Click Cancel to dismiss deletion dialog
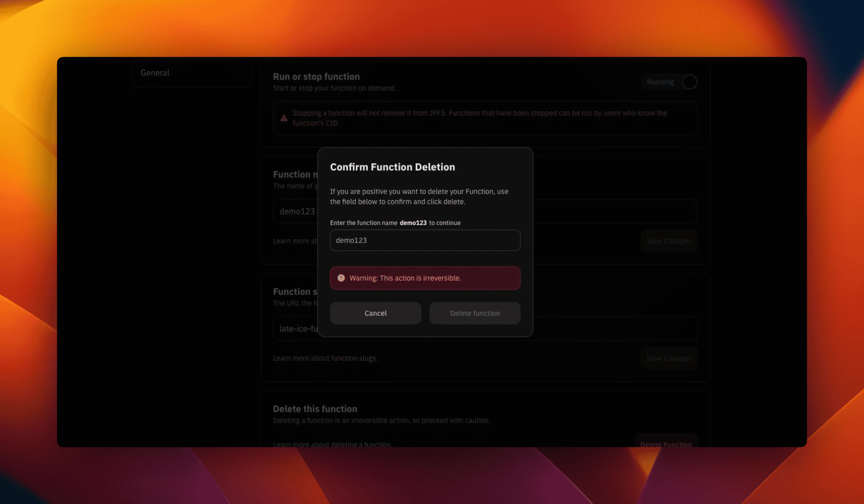Viewport: 864px width, 504px height. [375, 313]
